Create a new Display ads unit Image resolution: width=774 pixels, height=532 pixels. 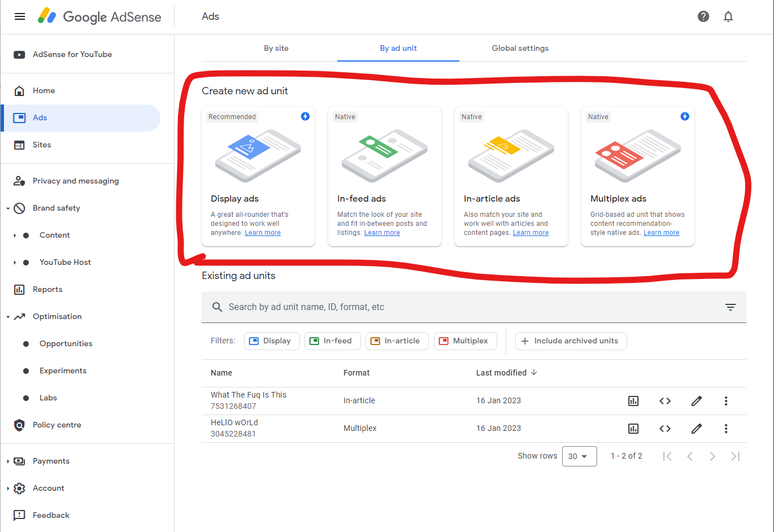coord(258,177)
